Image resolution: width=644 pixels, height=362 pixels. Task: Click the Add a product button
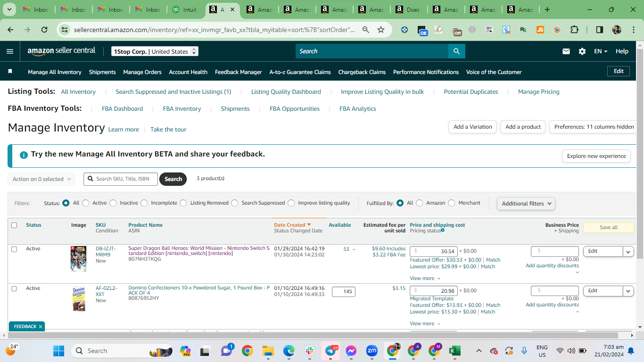(x=523, y=127)
